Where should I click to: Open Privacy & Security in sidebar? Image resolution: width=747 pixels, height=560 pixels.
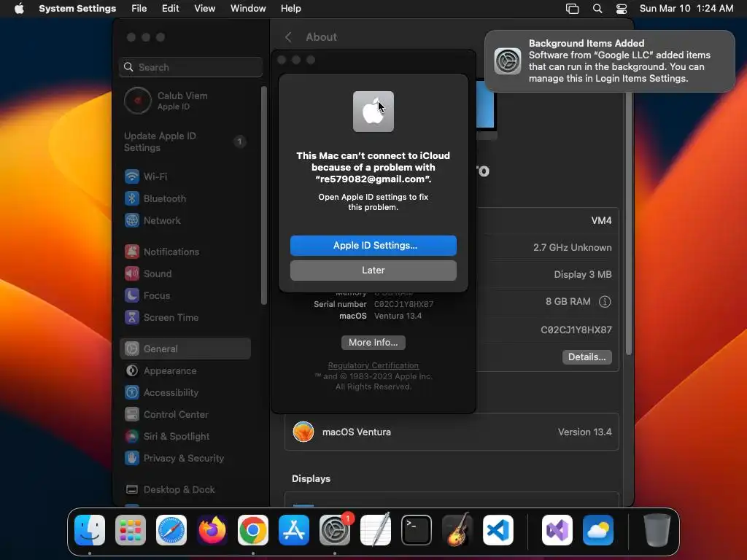pyautogui.click(x=185, y=459)
